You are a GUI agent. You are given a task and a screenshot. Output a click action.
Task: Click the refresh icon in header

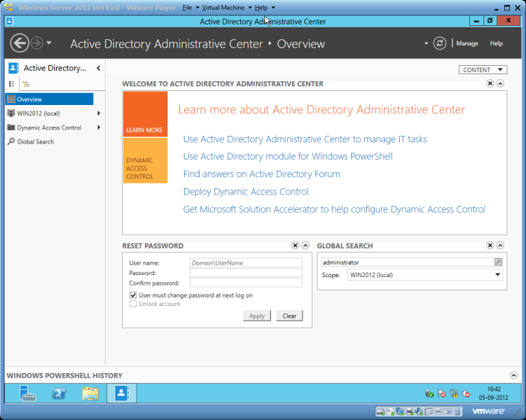point(440,43)
